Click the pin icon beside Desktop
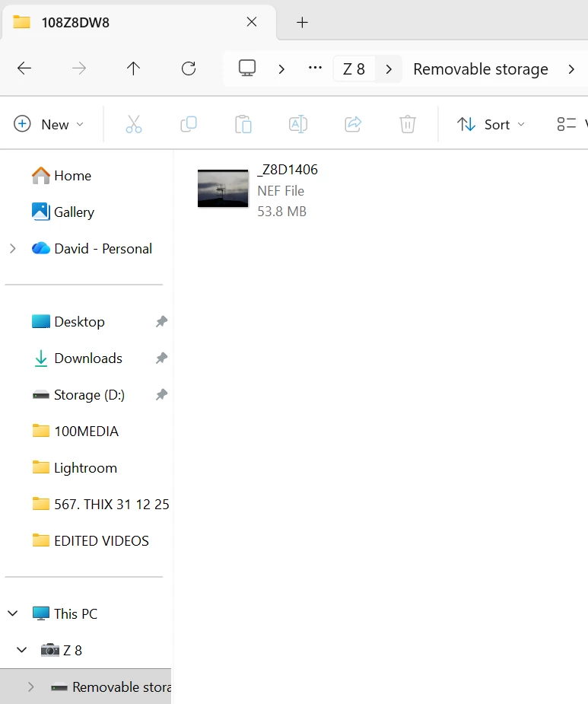588x704 pixels. 161,321
